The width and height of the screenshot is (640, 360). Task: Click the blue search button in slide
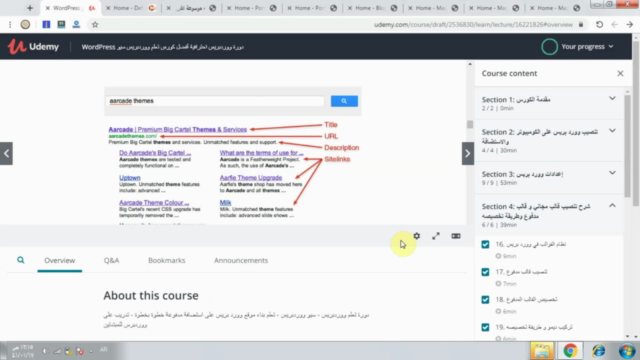click(x=344, y=101)
